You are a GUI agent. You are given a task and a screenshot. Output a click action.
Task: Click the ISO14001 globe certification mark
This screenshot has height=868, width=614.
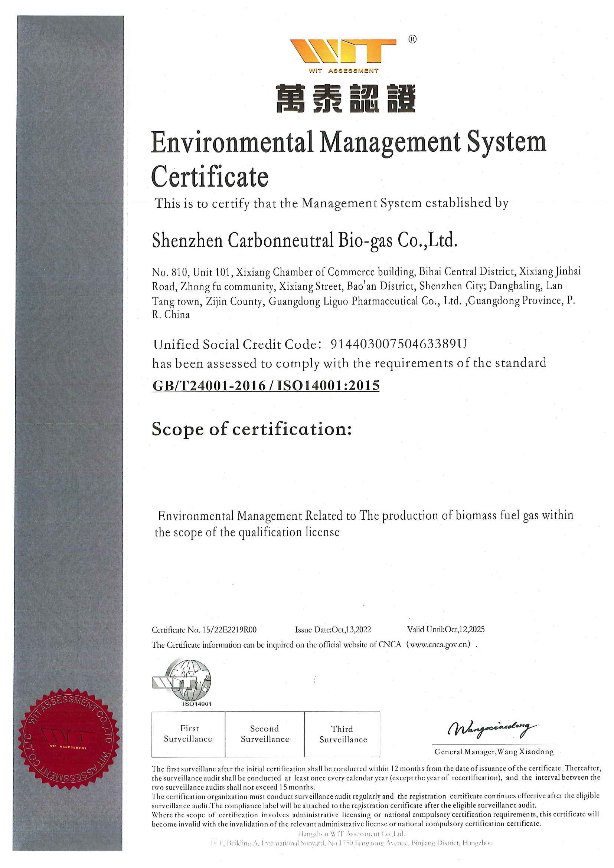[182, 682]
